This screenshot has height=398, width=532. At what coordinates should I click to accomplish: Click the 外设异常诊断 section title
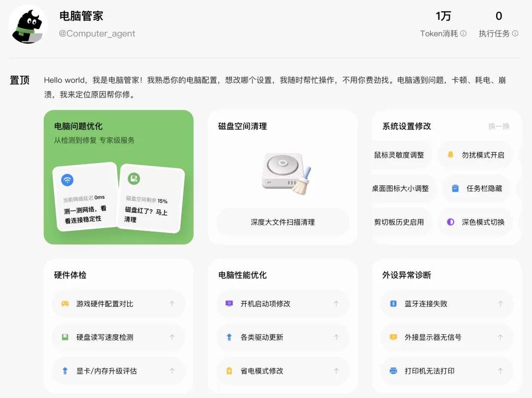point(406,275)
